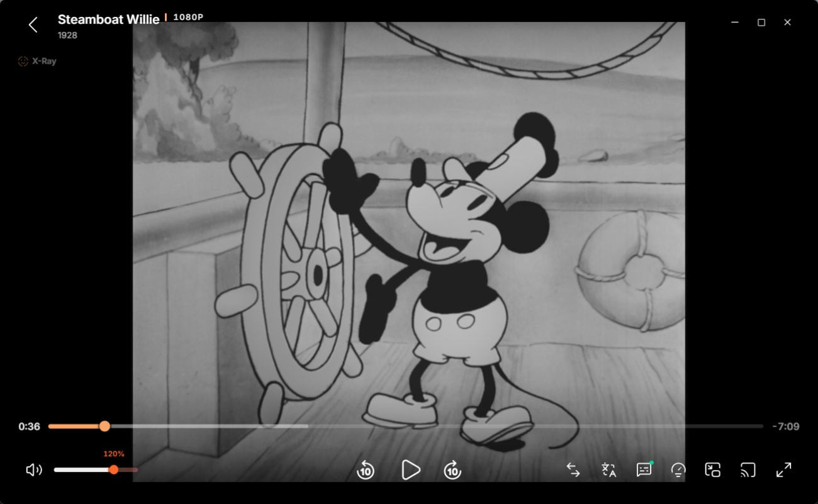Click the swap arrows icon
Image resolution: width=818 pixels, height=504 pixels.
[x=573, y=469]
